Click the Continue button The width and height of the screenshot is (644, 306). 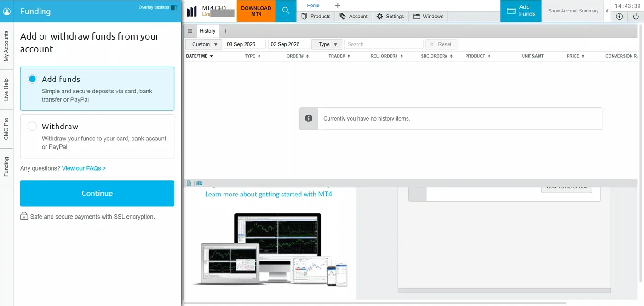[x=97, y=193]
